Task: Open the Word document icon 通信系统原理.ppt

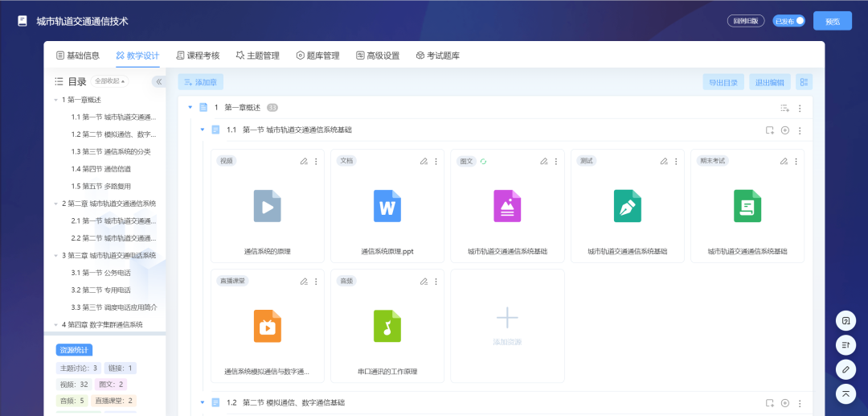Action: [387, 206]
